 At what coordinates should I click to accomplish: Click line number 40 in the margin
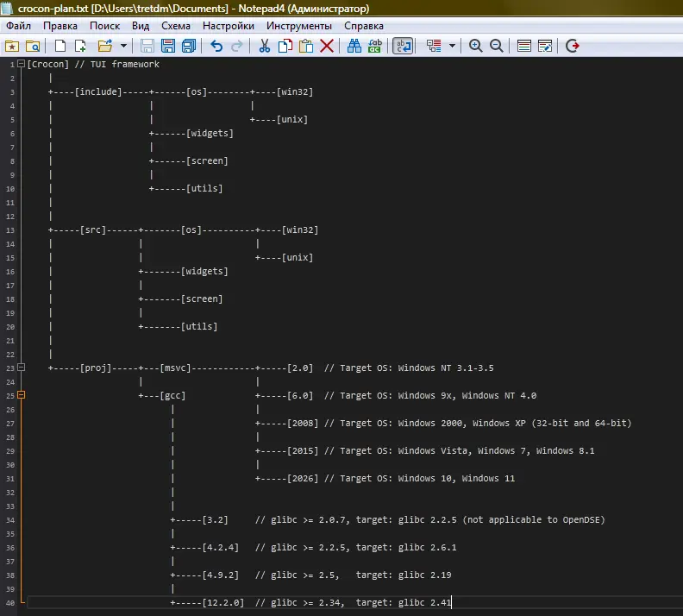pyautogui.click(x=10, y=603)
